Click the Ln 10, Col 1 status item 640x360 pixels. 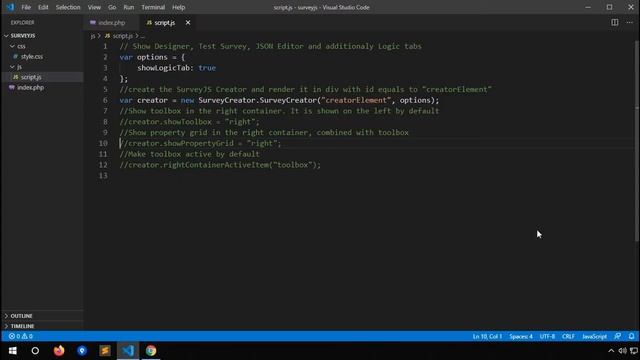click(487, 336)
